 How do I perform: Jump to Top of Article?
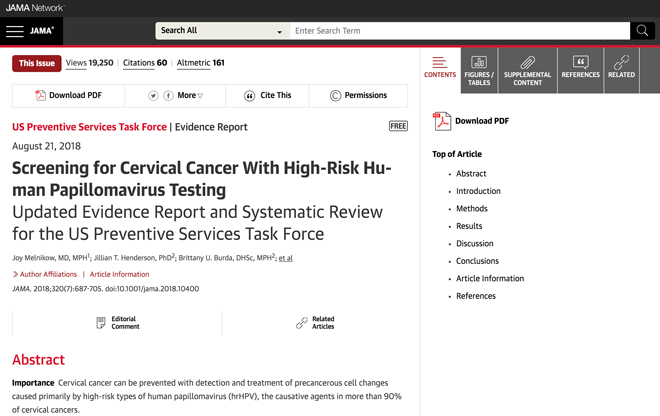tap(457, 154)
